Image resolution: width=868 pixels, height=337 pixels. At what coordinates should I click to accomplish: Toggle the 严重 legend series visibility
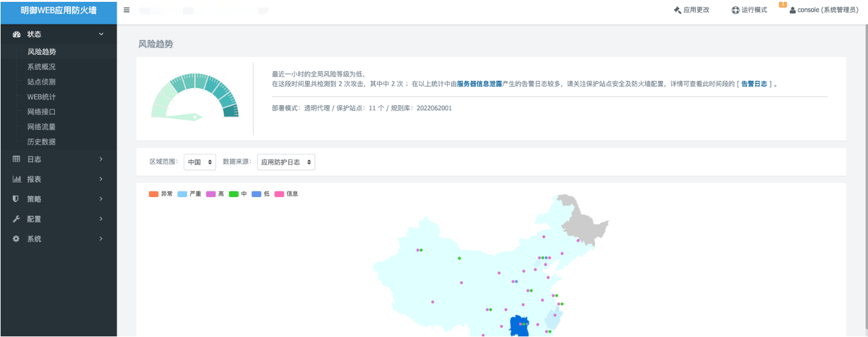tap(190, 194)
